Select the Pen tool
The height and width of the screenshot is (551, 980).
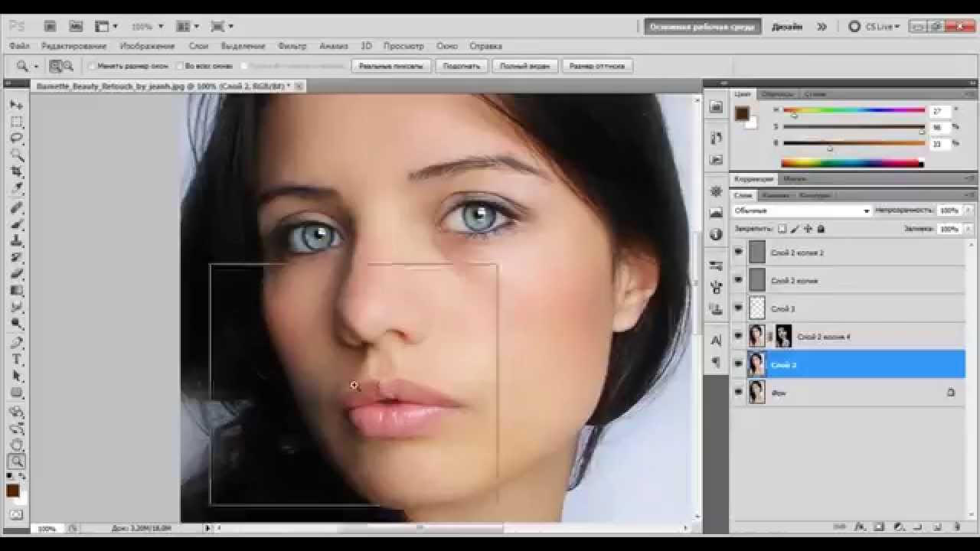point(16,343)
